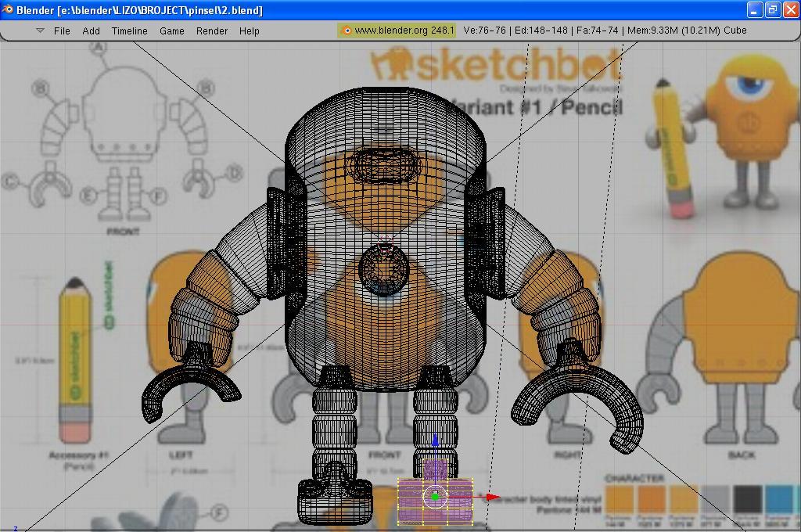Click the www.blender.org 248.1 link
801x532 pixels.
(404, 31)
